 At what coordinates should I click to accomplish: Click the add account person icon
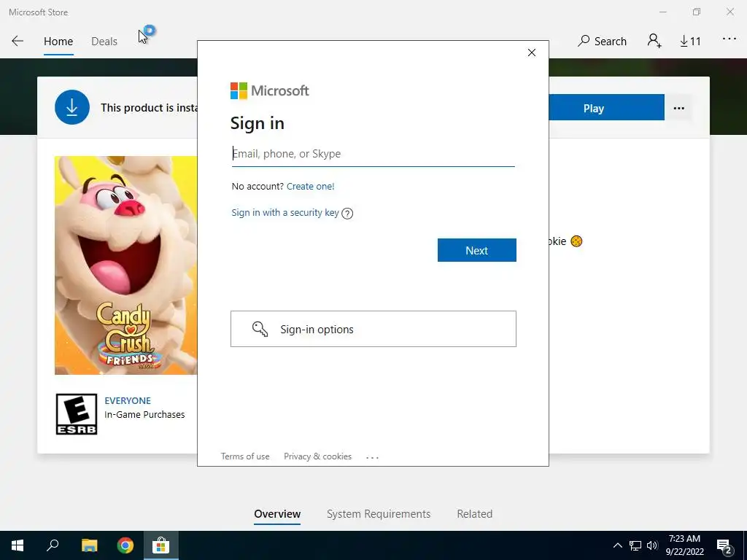click(654, 41)
